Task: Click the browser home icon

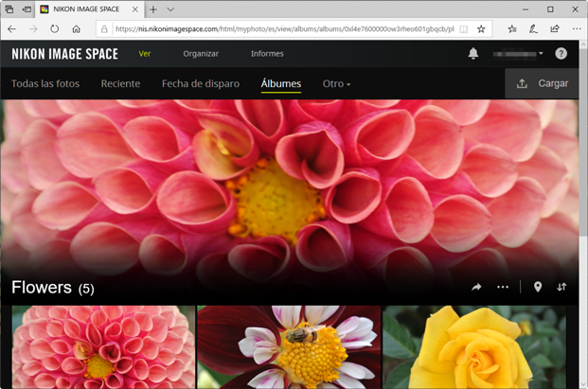Action: 77,29
